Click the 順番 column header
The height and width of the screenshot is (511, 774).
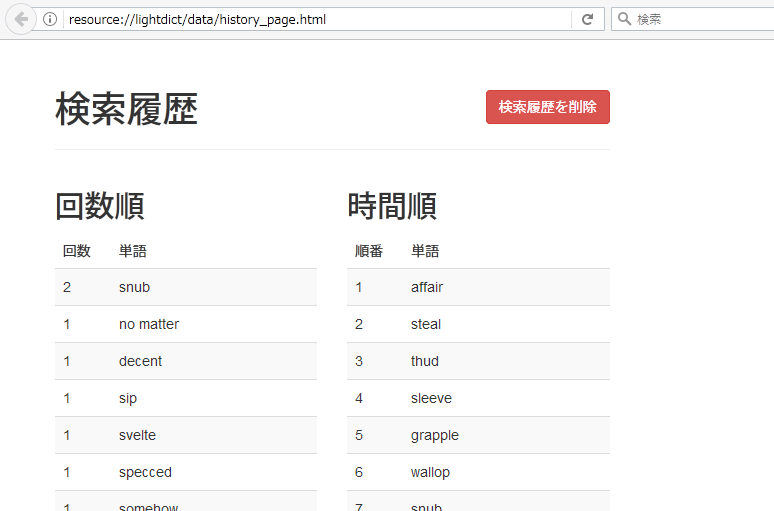pos(369,251)
